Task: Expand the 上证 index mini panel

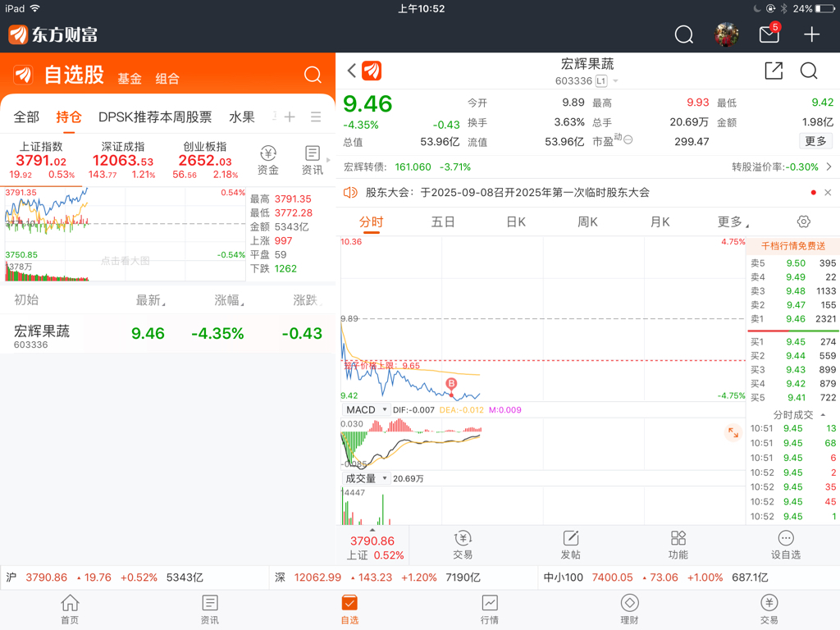Action: click(x=372, y=545)
